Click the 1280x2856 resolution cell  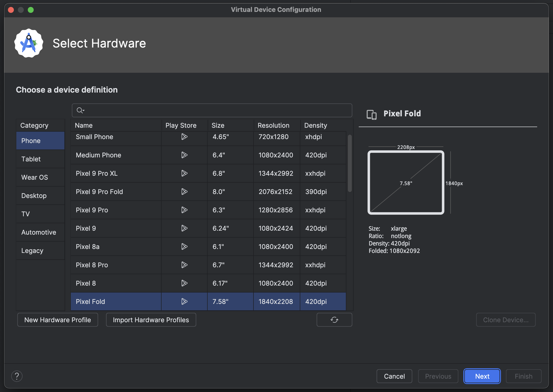tap(277, 210)
